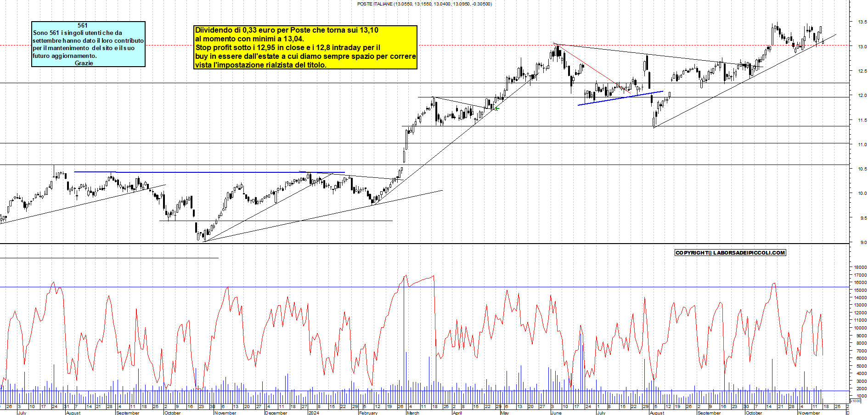Click the 11.0 price axis label

[862, 144]
